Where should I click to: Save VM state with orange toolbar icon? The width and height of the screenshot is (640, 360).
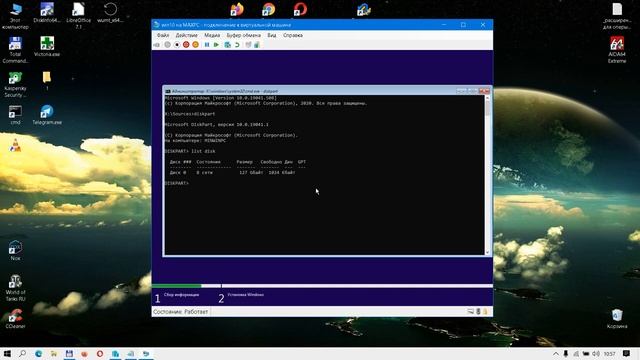pyautogui.click(x=196, y=45)
